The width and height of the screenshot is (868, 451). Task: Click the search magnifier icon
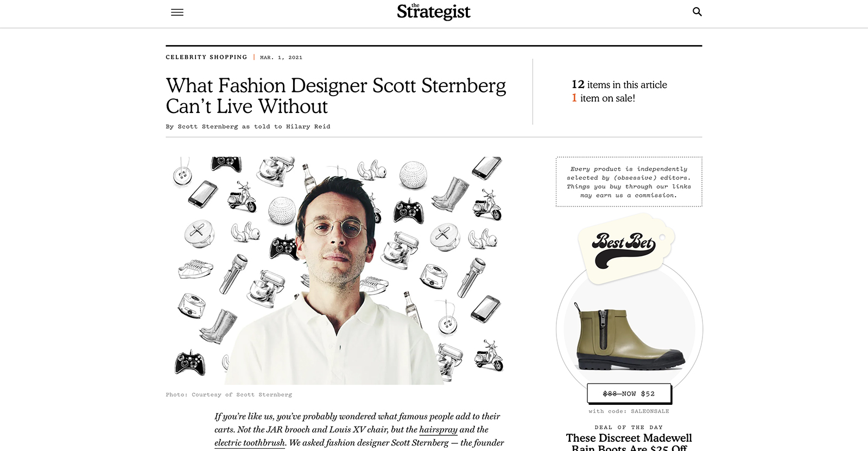pos(697,11)
